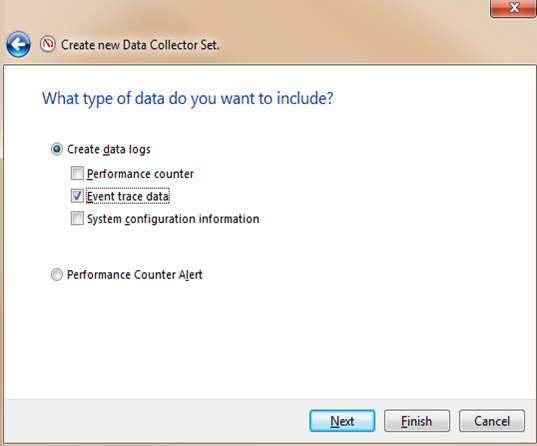Click the What type of data heading
The height and width of the screenshot is (446, 537).
pos(187,99)
